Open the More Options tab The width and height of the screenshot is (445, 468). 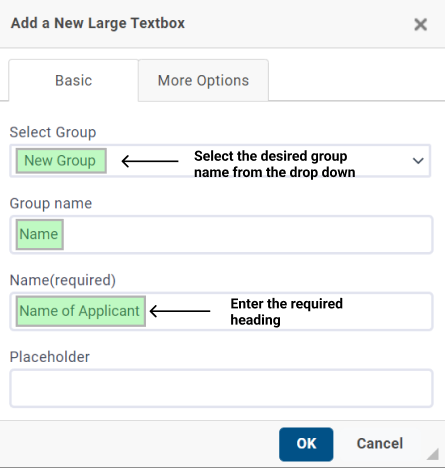coord(203,80)
